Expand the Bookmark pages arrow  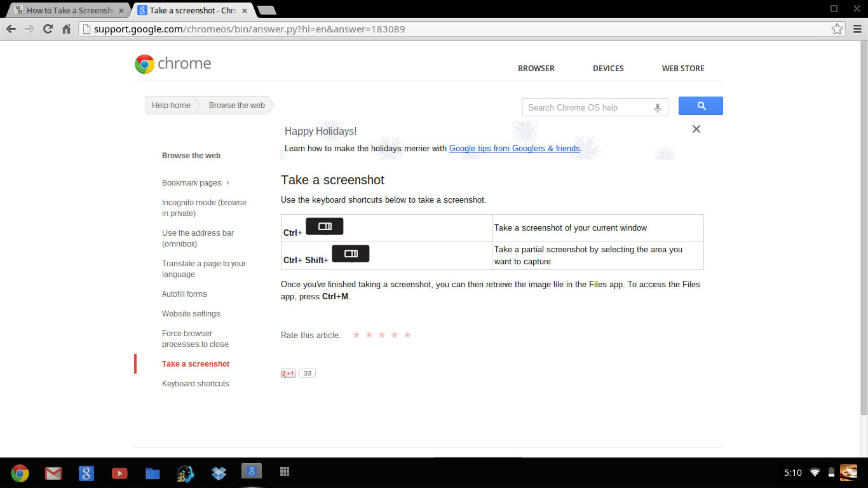(228, 182)
